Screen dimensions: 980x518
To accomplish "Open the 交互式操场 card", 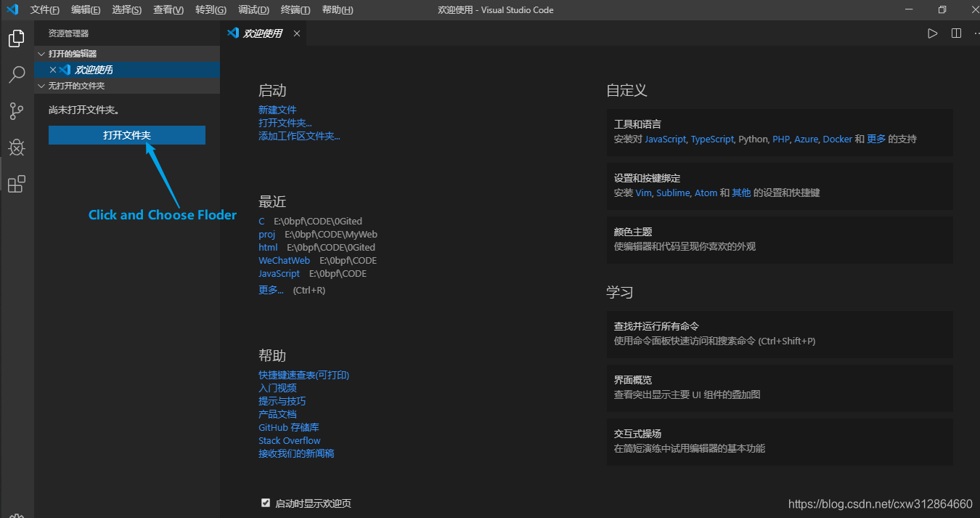I will coord(780,442).
